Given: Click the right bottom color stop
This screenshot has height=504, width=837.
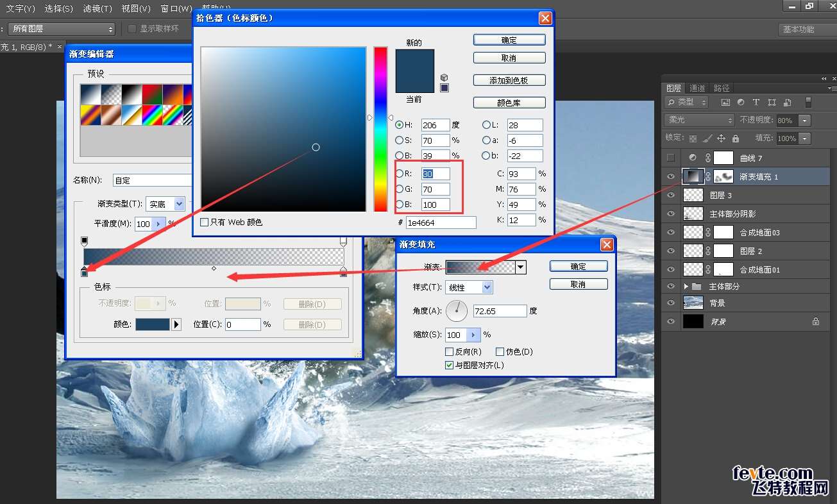Looking at the screenshot, I should (343, 272).
